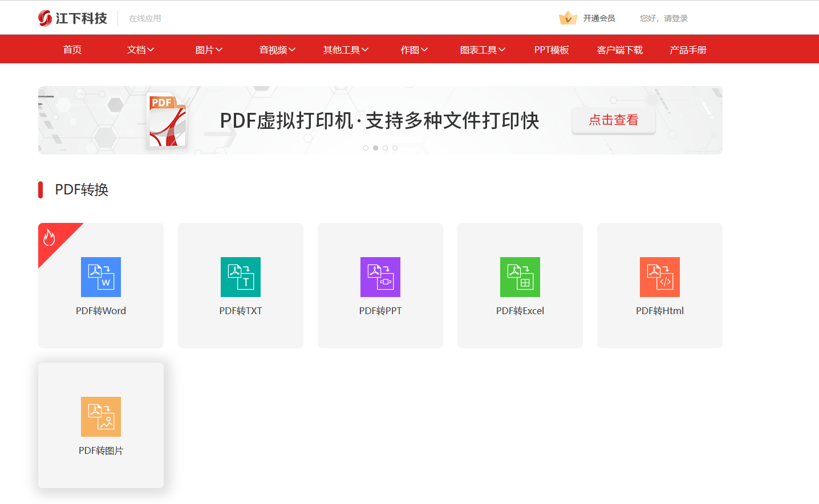This screenshot has width=819, height=504.
Task: Open the PDF转图片 converter icon
Action: 101,417
